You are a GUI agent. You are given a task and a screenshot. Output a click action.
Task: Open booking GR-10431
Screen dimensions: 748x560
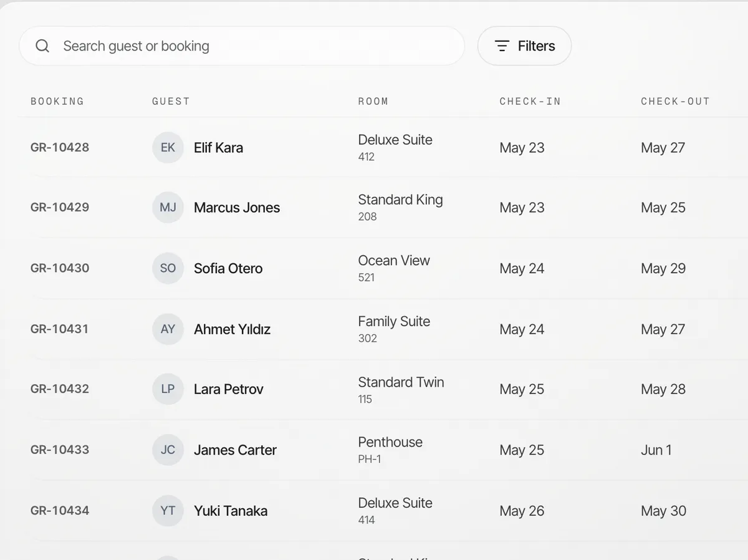click(x=60, y=329)
